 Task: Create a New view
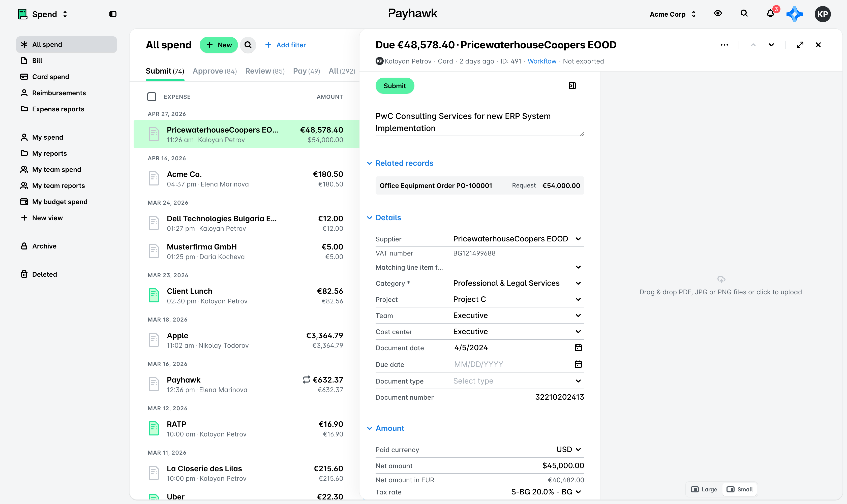click(66, 218)
